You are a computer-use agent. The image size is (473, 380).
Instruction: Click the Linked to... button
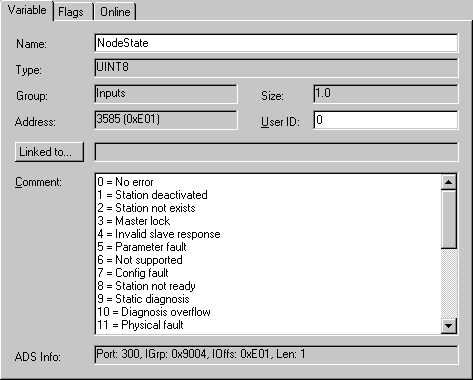click(49, 152)
